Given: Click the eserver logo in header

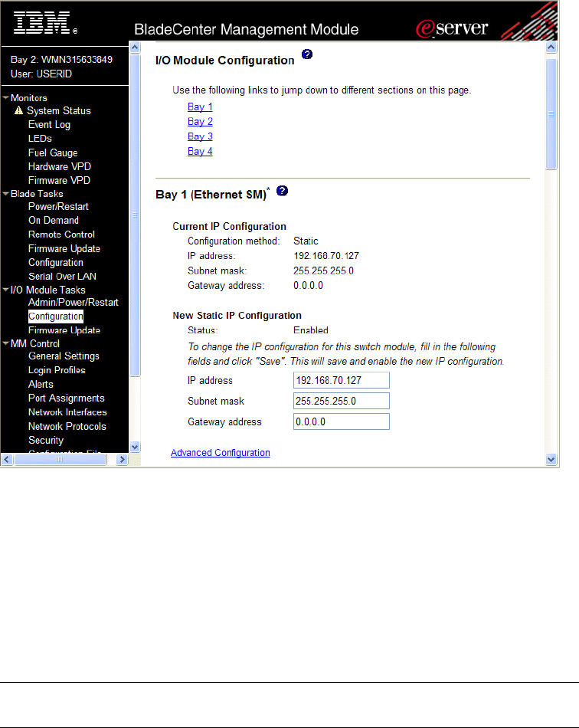Looking at the screenshot, I should tap(451, 28).
